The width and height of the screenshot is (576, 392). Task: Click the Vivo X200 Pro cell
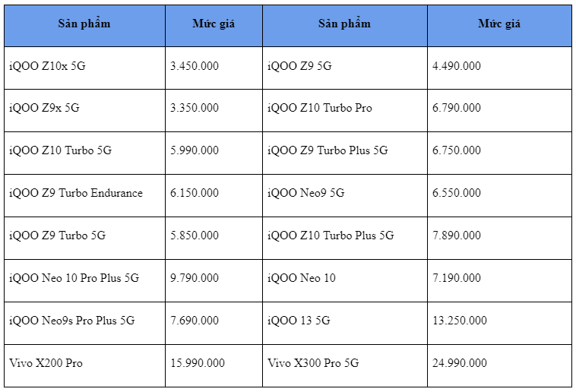[46, 363]
